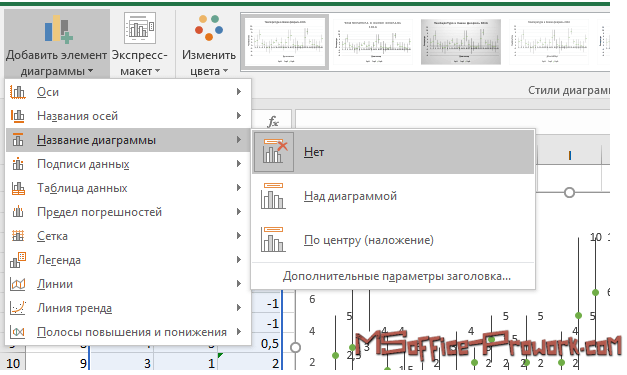The image size is (627, 375).
Task: Click the Add Chart Element bar chart icon
Action: click(x=58, y=29)
